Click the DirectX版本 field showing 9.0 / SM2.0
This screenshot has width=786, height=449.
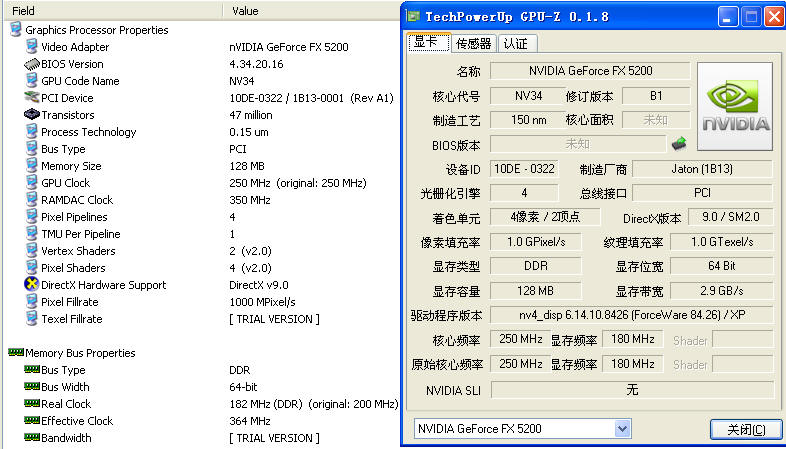(731, 217)
